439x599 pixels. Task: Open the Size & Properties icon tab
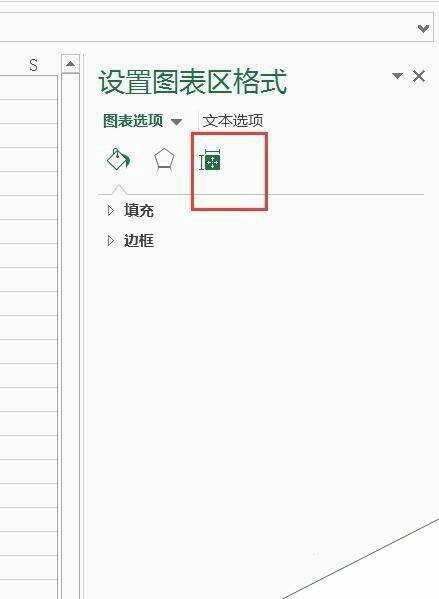click(x=210, y=160)
